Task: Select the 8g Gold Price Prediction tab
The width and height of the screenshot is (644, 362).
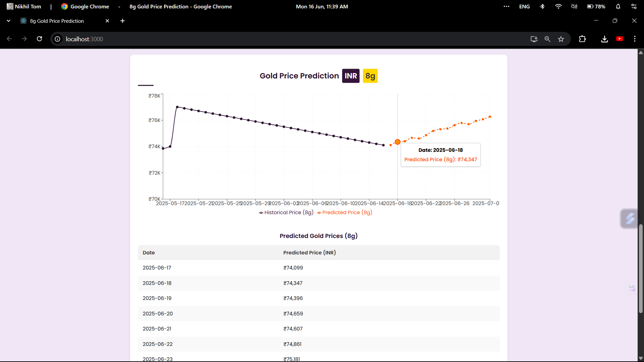Action: [57, 21]
